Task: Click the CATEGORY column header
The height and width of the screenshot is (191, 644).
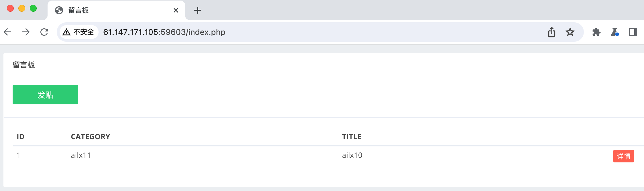Action: click(91, 137)
